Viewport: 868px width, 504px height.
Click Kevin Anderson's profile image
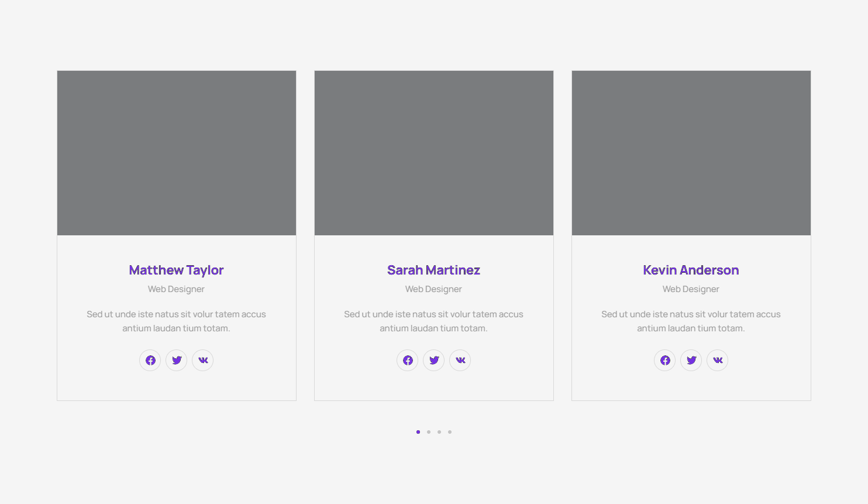coord(691,153)
